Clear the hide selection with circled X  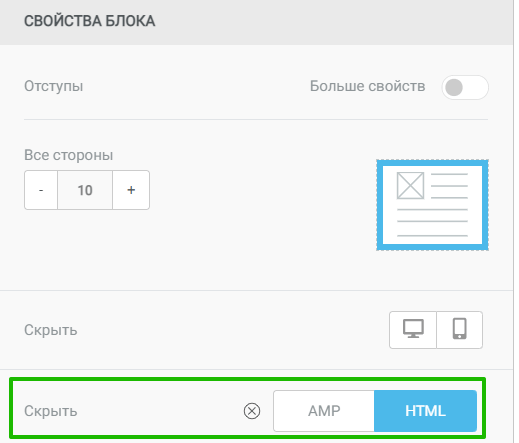(x=252, y=411)
